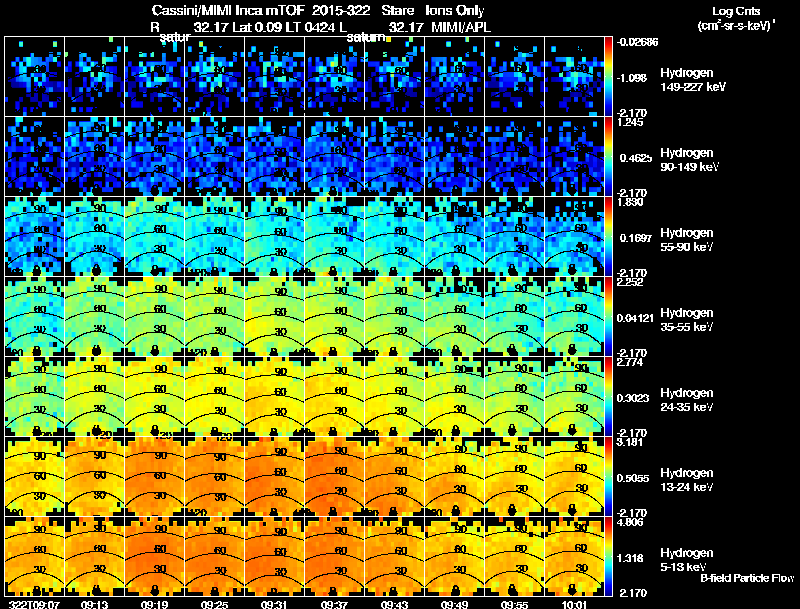Click the '3.181' color scale value
Image resolution: width=800 pixels, height=609 pixels.
pos(630,442)
